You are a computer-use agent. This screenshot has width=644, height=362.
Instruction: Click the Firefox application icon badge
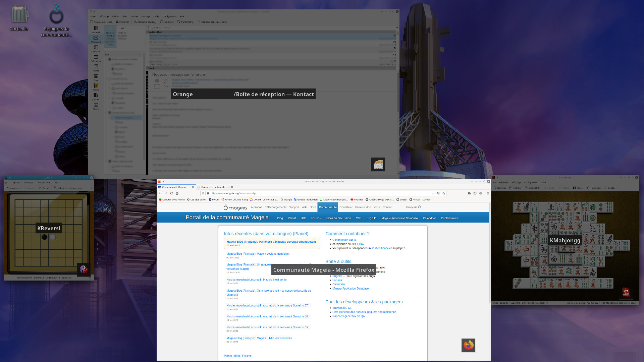click(x=468, y=345)
